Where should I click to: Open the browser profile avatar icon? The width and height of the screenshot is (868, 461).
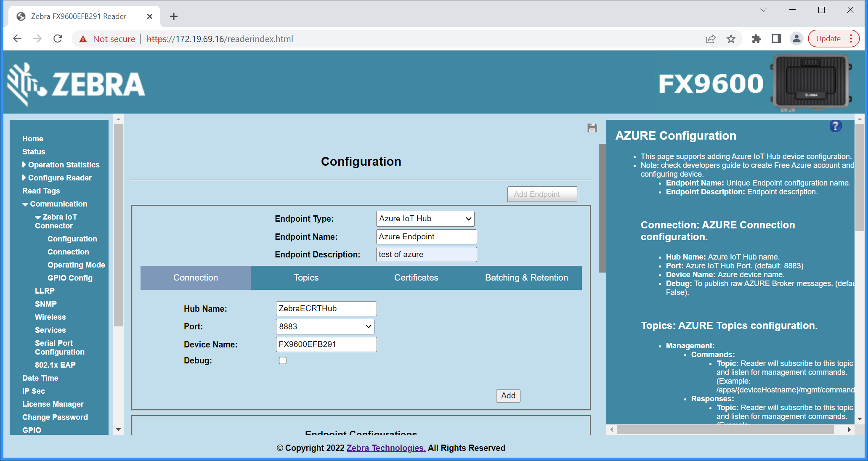pos(796,39)
